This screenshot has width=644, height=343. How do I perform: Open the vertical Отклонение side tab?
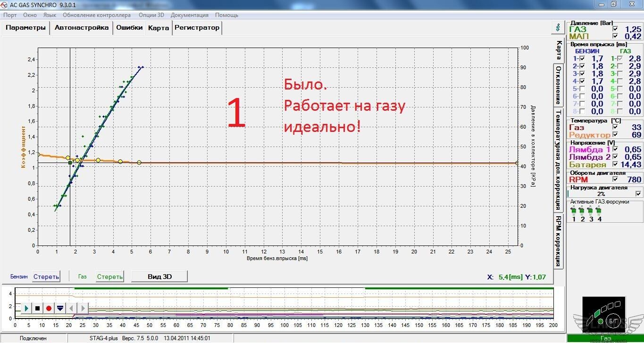[x=559, y=85]
